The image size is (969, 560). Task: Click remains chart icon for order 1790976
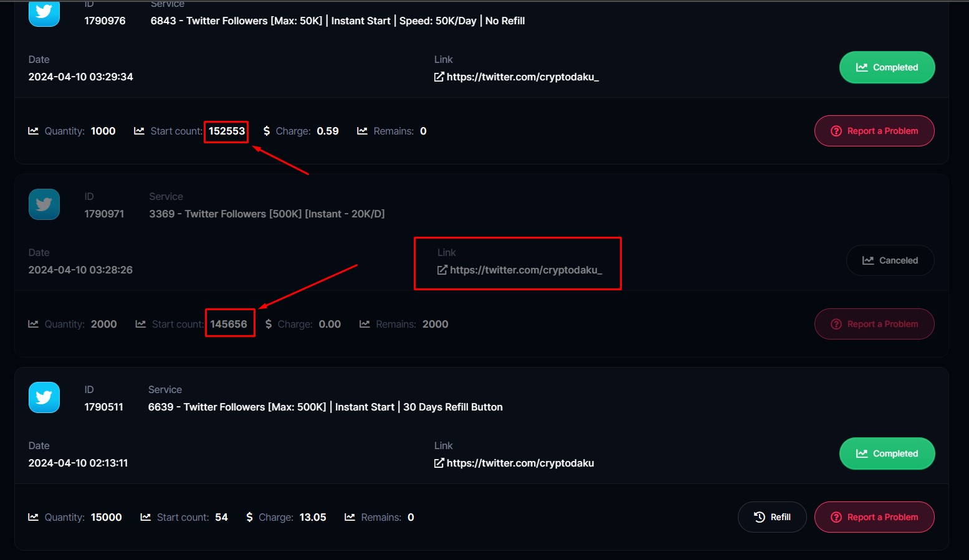click(x=362, y=131)
